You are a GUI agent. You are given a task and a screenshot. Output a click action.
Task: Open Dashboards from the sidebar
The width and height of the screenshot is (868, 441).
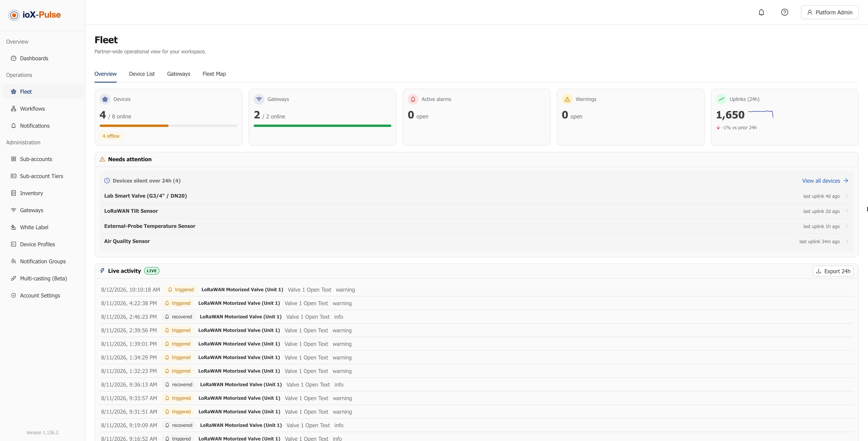(x=42, y=58)
